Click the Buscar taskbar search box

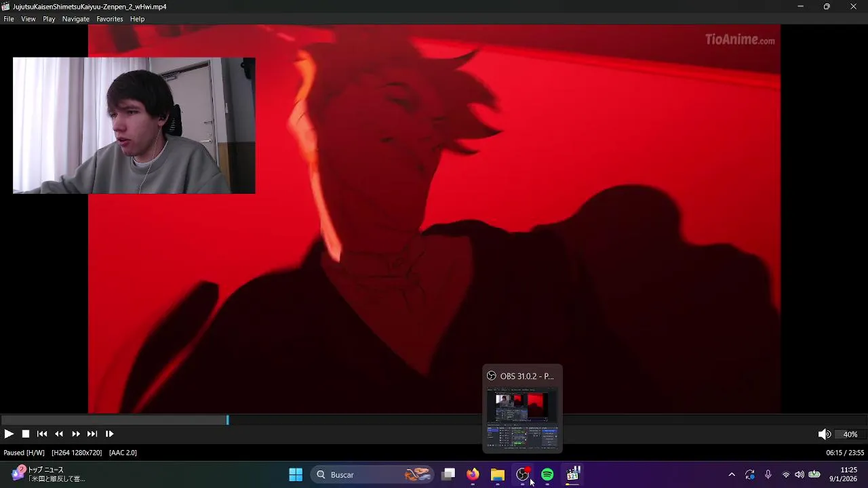click(x=372, y=474)
